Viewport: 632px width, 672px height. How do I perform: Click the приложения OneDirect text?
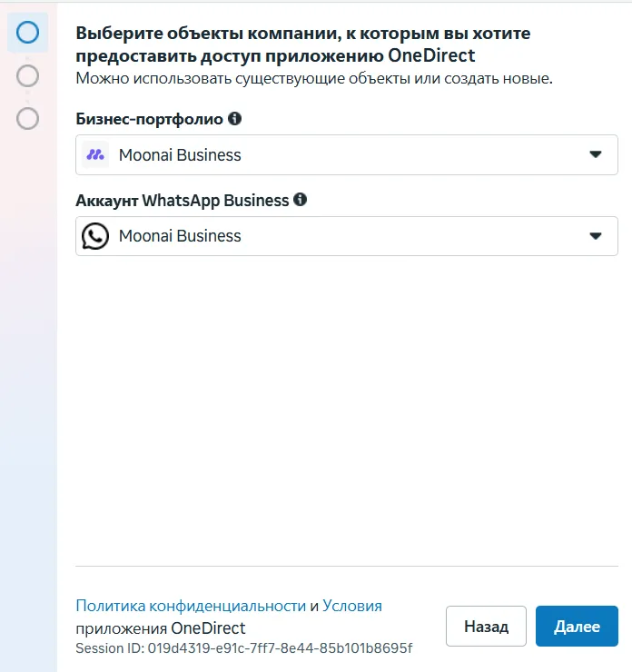tap(160, 628)
